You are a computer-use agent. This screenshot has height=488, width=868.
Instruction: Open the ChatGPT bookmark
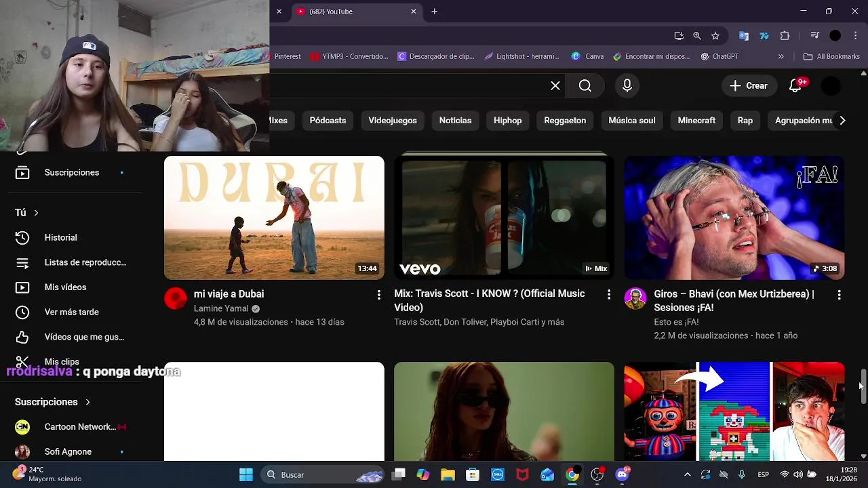click(x=719, y=56)
